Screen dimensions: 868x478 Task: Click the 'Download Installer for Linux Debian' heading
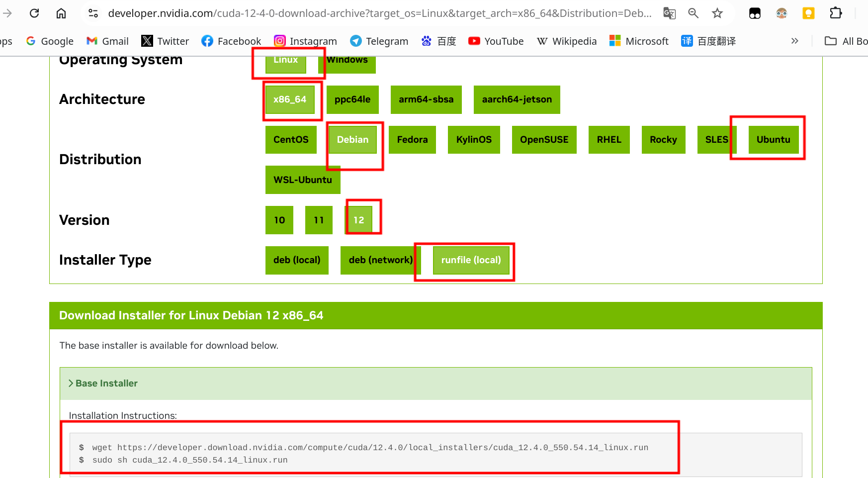(x=191, y=315)
